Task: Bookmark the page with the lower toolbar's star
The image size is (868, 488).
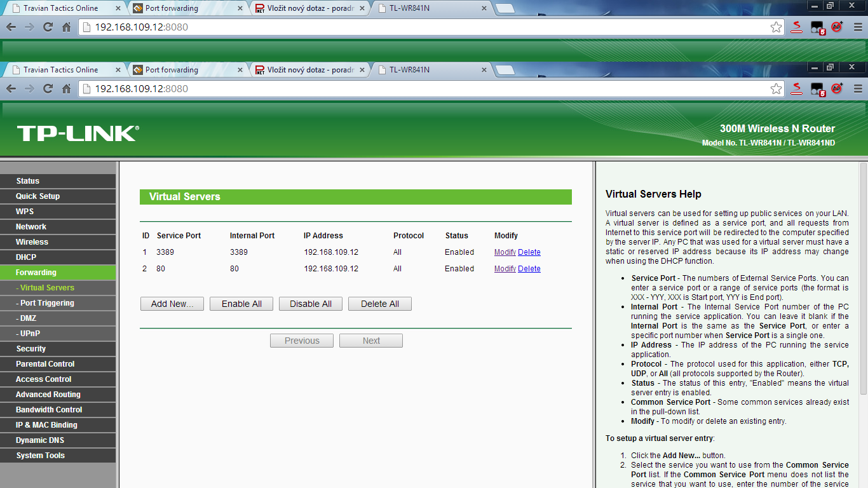Action: pyautogui.click(x=776, y=89)
